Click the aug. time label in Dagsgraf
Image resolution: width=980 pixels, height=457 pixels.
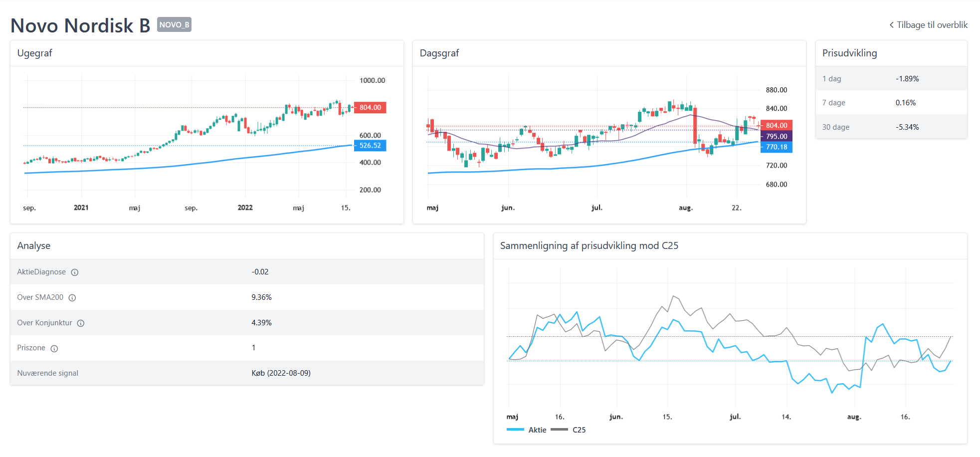tap(686, 208)
